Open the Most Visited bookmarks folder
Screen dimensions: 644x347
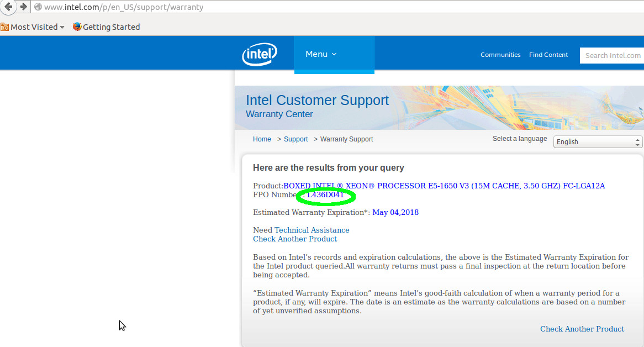click(x=33, y=27)
